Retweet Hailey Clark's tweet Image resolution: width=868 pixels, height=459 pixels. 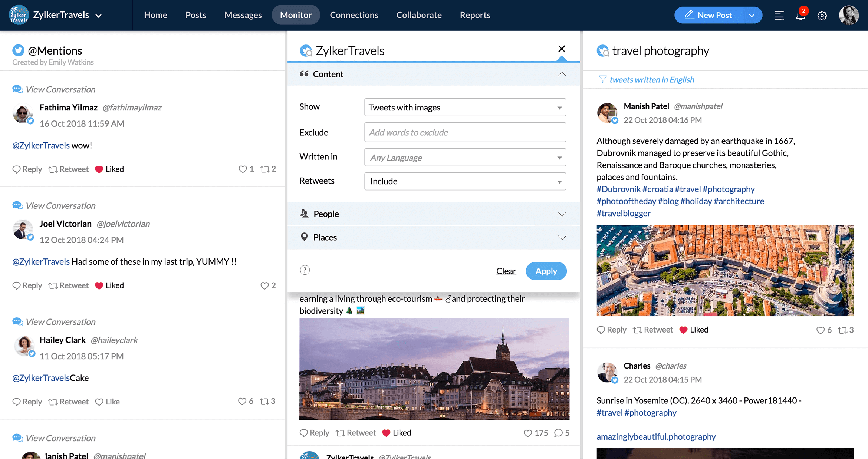[69, 402]
